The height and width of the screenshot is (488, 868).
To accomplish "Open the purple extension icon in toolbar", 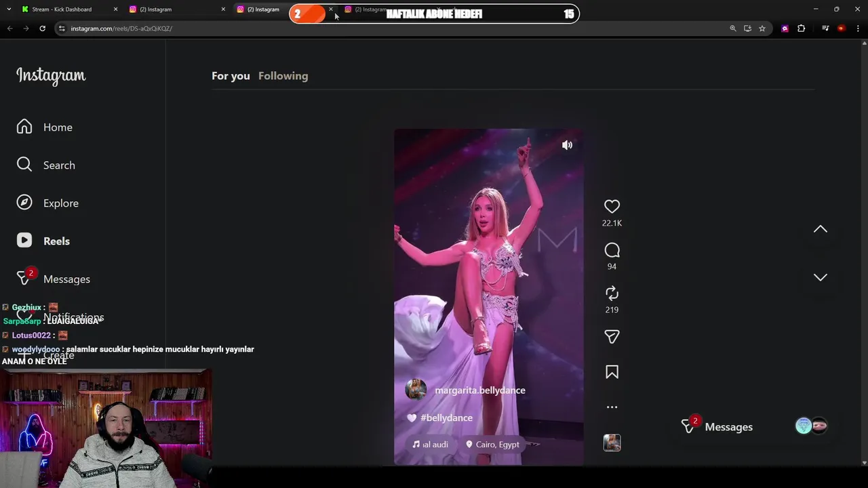I will 785,28.
